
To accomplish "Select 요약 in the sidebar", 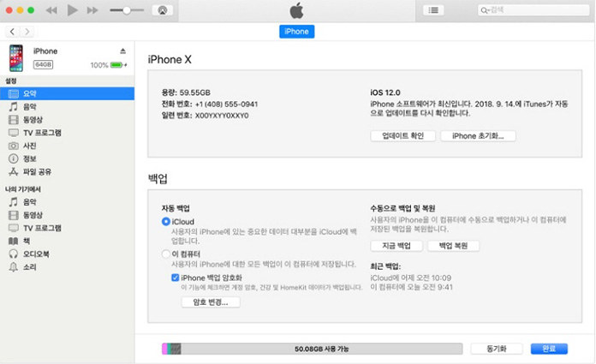I will point(68,93).
